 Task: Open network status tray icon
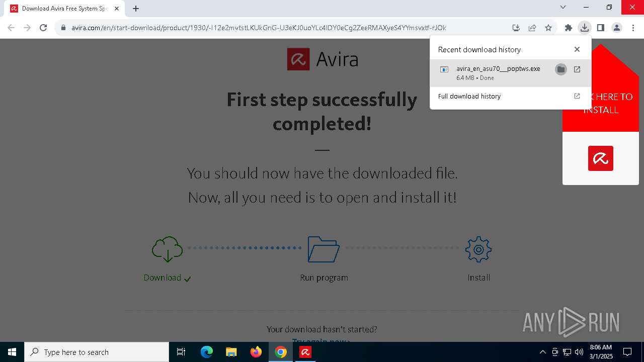pos(567,352)
